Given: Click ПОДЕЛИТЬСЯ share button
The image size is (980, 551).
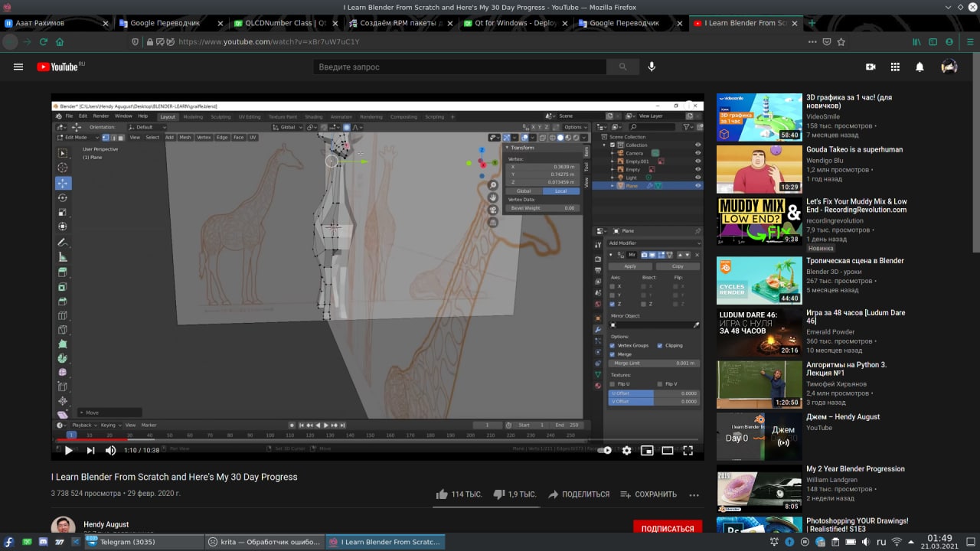Looking at the screenshot, I should point(579,494).
